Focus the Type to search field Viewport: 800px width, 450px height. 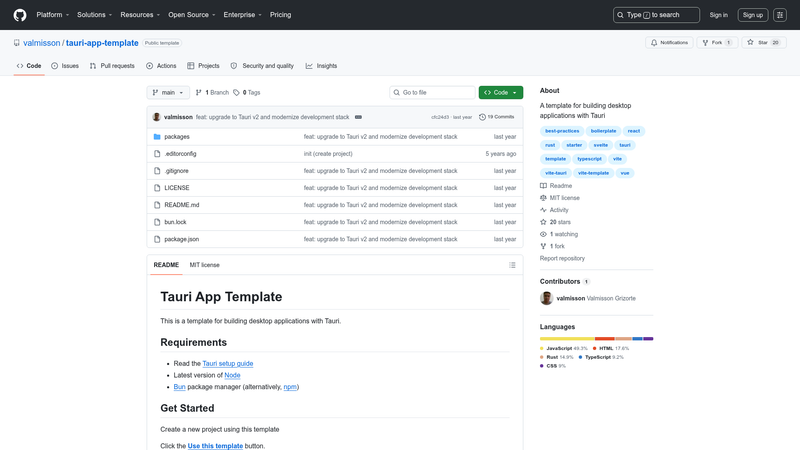(656, 15)
